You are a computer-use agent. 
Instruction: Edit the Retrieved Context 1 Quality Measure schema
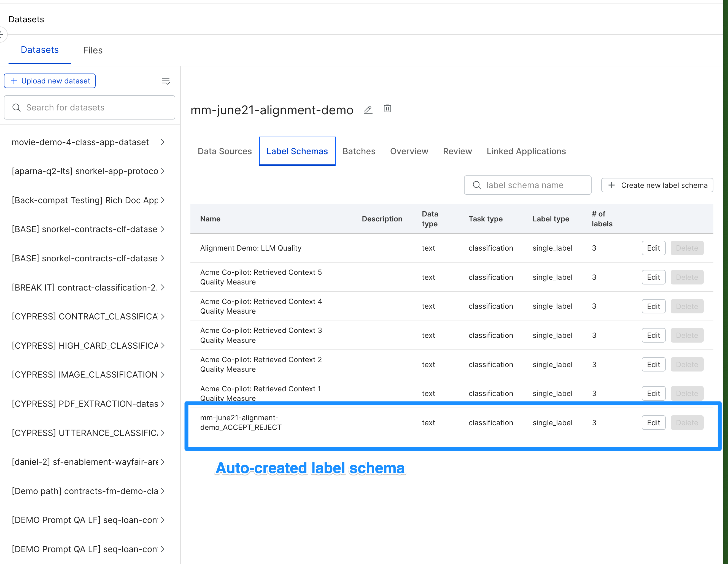653,394
